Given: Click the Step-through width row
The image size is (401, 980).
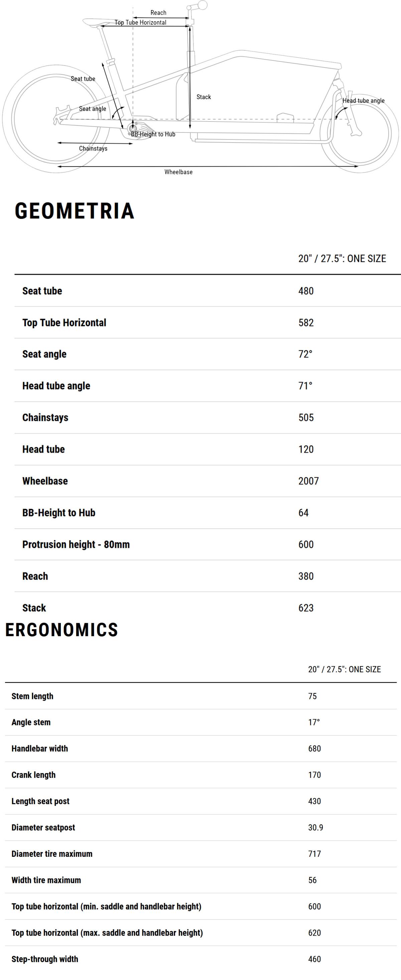Looking at the screenshot, I should [201, 959].
